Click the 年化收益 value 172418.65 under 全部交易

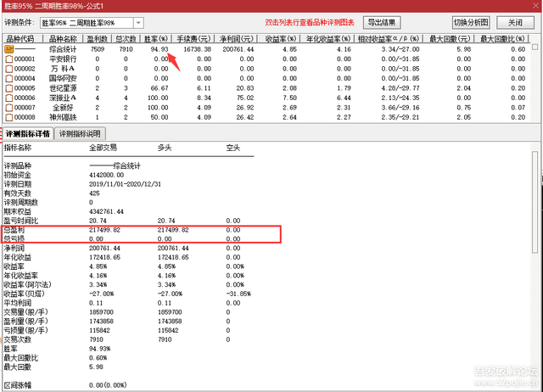pyautogui.click(x=104, y=257)
